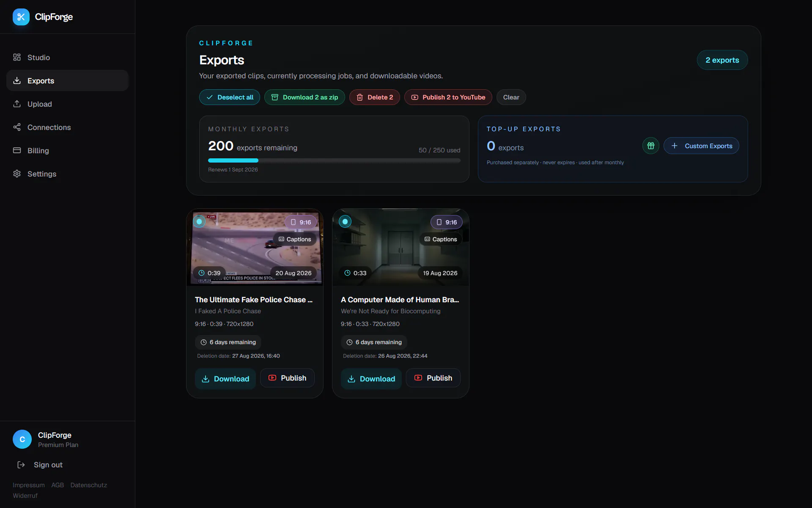Open the Upload page

67,104
